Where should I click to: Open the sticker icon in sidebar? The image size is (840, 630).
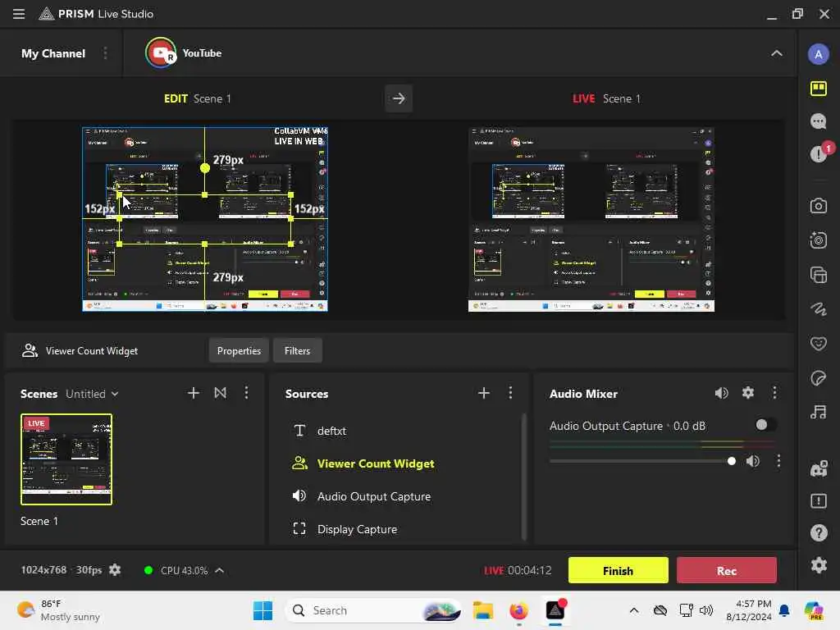pos(818,378)
